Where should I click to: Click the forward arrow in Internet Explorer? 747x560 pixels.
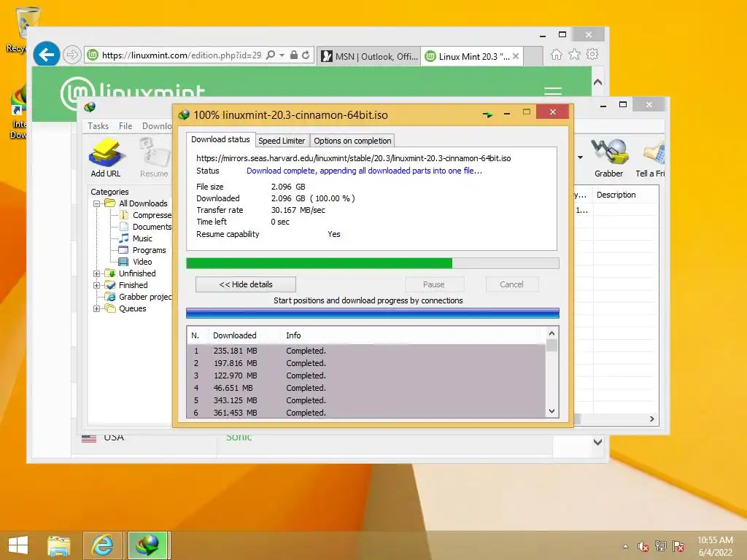tap(72, 55)
